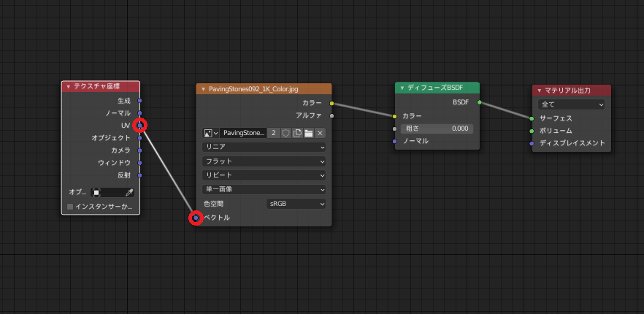The width and height of the screenshot is (644, 314).
Task: Click the PavingStone… image name field
Action: (x=243, y=133)
